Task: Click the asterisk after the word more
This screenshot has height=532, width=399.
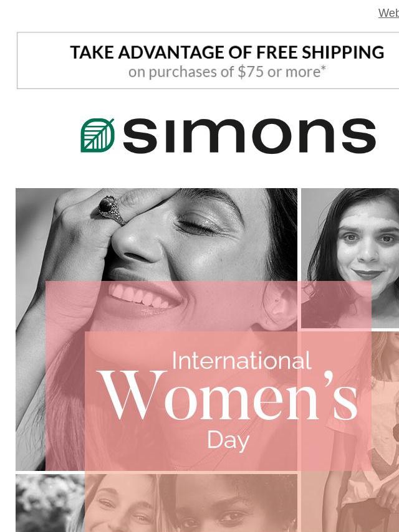Action: (324, 68)
